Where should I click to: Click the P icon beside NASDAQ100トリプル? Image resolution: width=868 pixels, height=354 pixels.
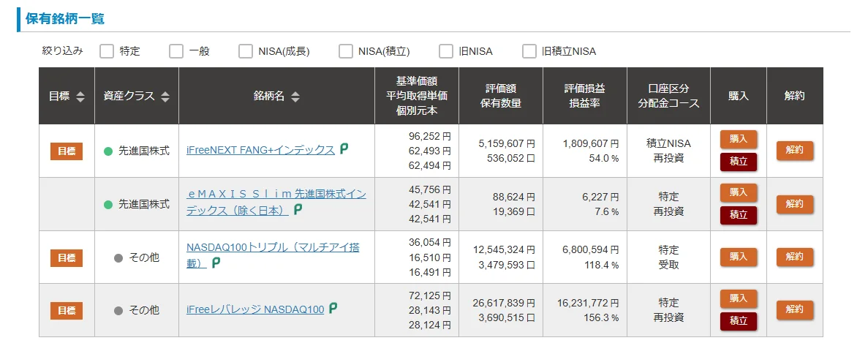pyautogui.click(x=216, y=263)
